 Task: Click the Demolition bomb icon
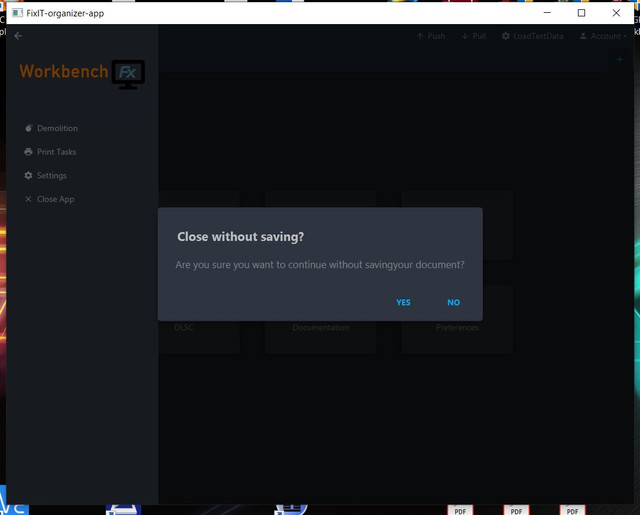(x=28, y=128)
